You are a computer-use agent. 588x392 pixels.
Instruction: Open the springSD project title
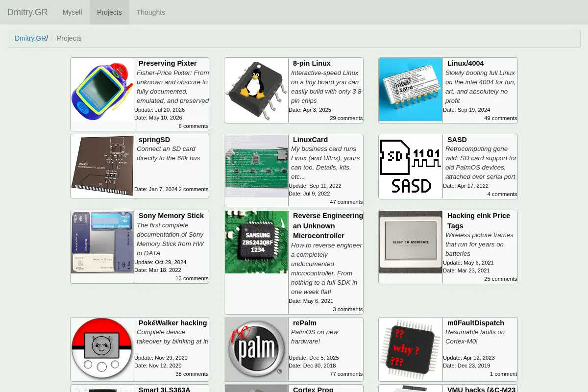tap(154, 140)
